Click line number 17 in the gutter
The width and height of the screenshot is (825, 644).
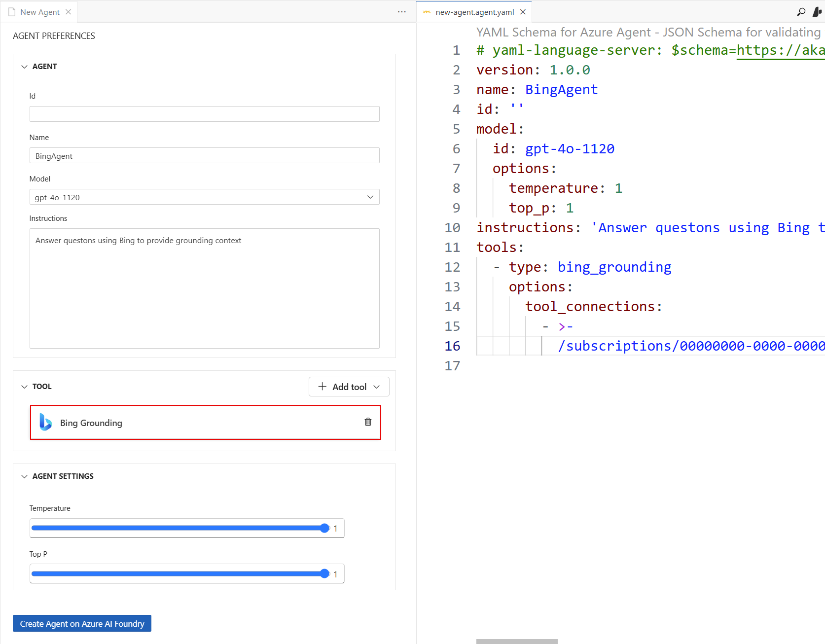click(452, 365)
